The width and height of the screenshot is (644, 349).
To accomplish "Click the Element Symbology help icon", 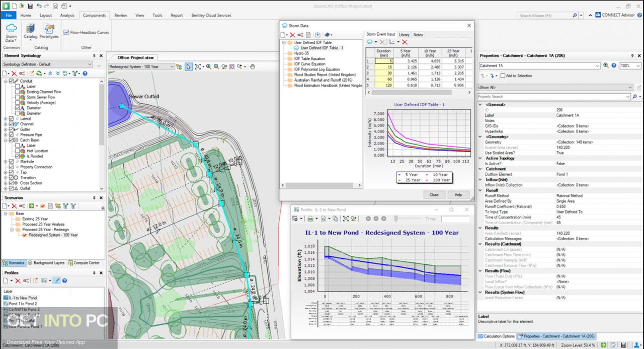I will pos(85,73).
